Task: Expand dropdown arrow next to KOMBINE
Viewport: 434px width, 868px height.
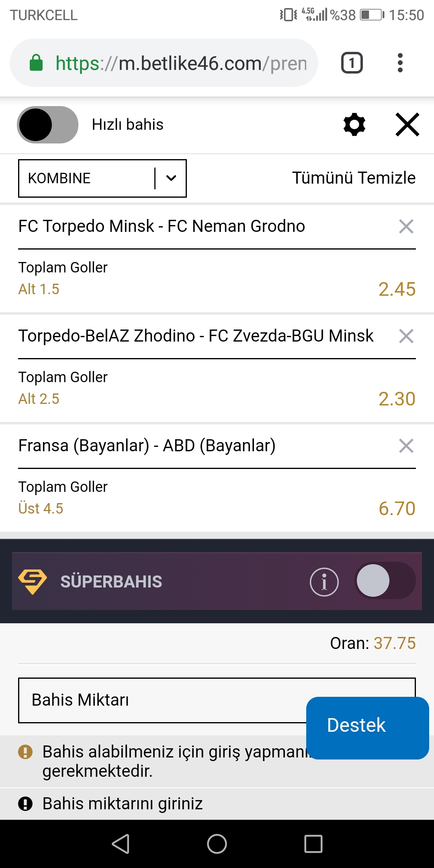Action: 171,178
